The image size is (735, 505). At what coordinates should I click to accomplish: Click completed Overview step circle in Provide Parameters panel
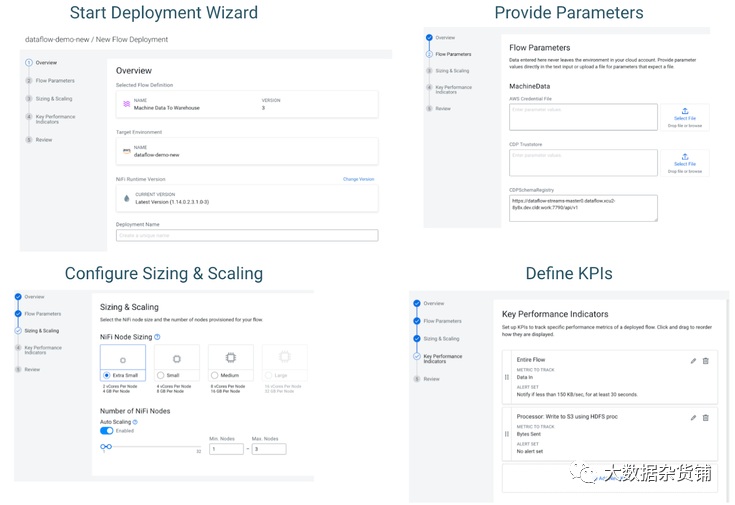click(429, 38)
